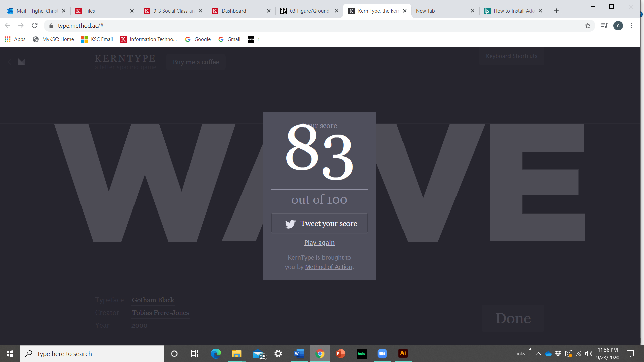The width and height of the screenshot is (644, 362).
Task: Show hidden system tray icons
Action: click(538, 354)
